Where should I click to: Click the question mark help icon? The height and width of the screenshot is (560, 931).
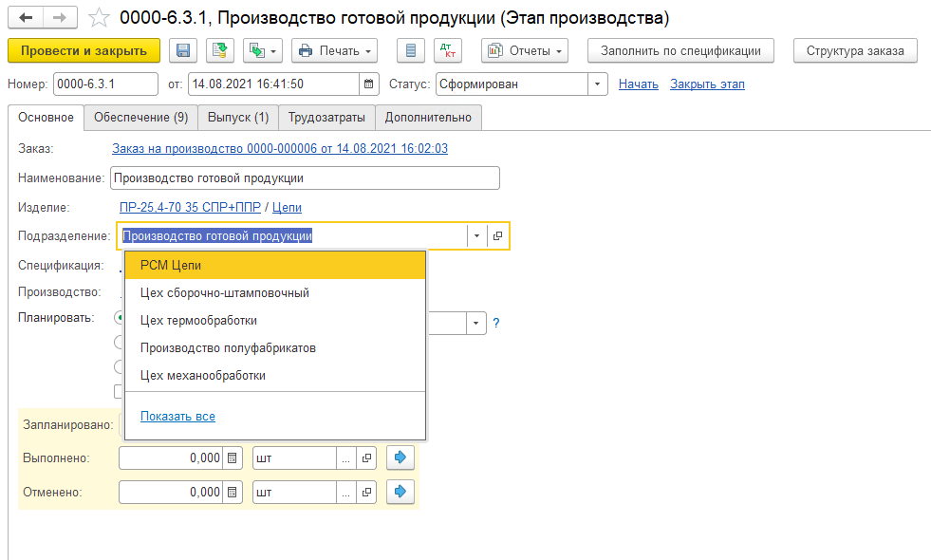click(495, 323)
